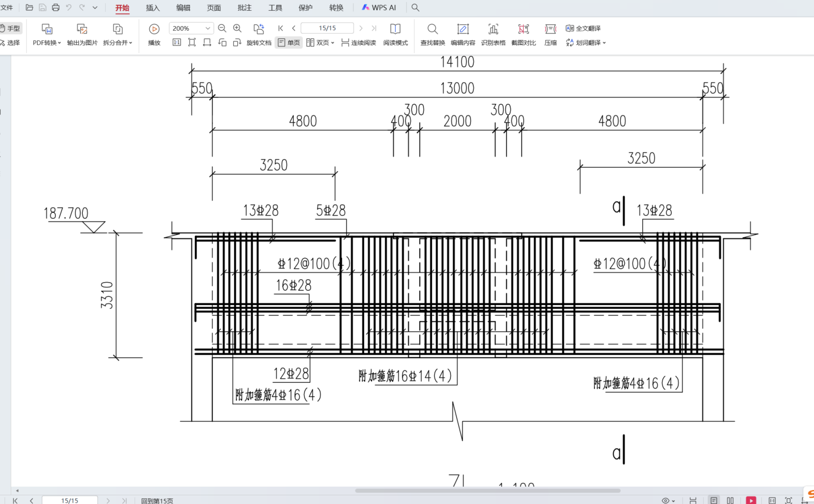Rotate page clockwise icon
The image size is (814, 504).
[x=237, y=42]
